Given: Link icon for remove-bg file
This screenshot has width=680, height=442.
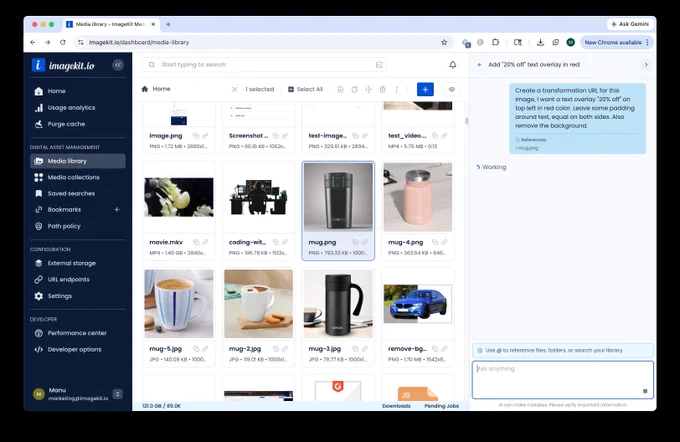Looking at the screenshot, I should pos(445,349).
